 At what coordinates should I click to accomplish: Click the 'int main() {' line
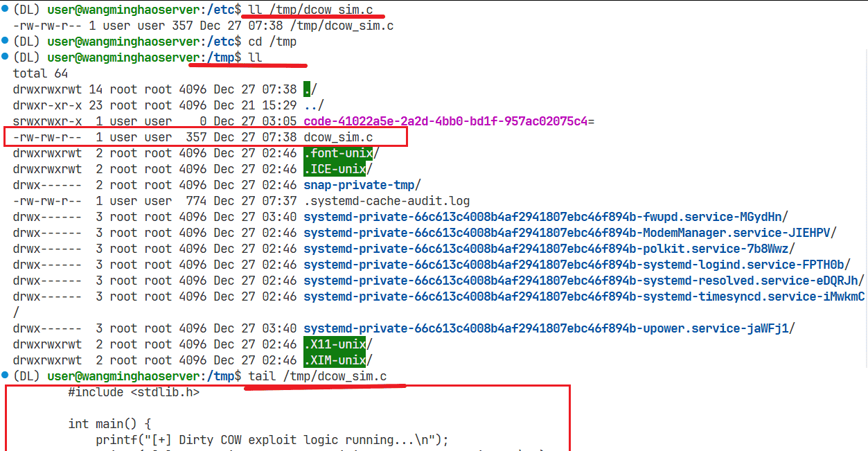[109, 424]
